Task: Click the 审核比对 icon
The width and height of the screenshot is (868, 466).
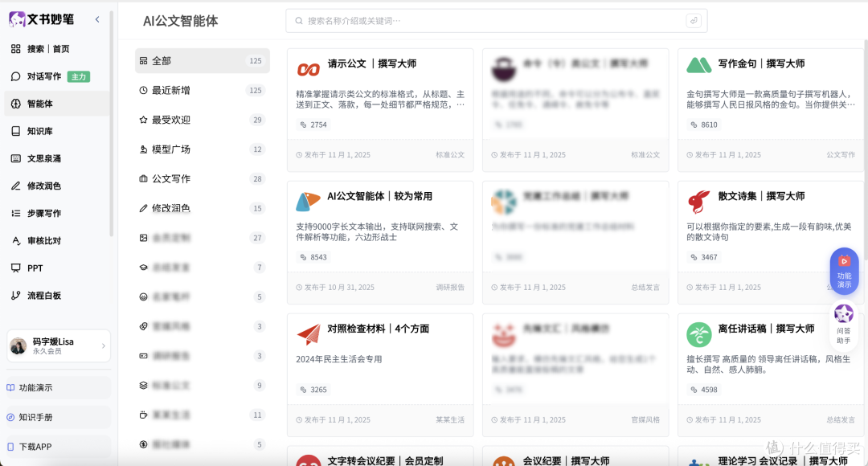Action: [x=15, y=241]
